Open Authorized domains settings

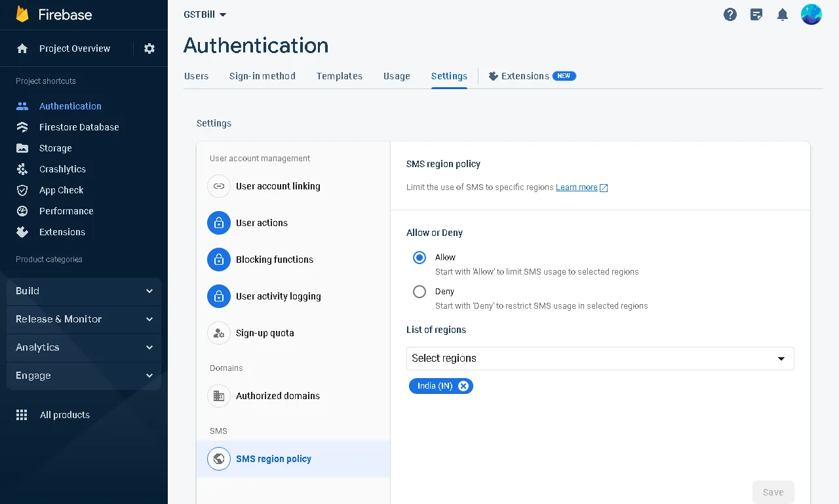294,396
